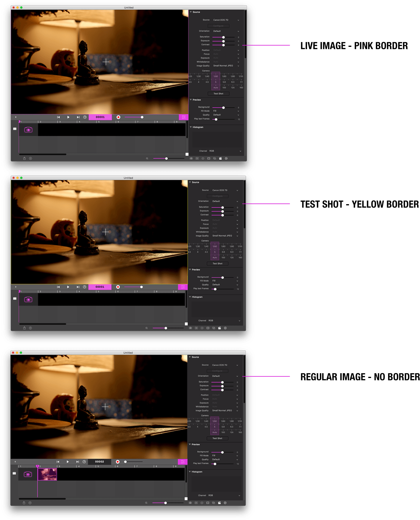The width and height of the screenshot is (420, 520).
Task: Open Image Quality dropdown in middle window
Action: (225, 236)
